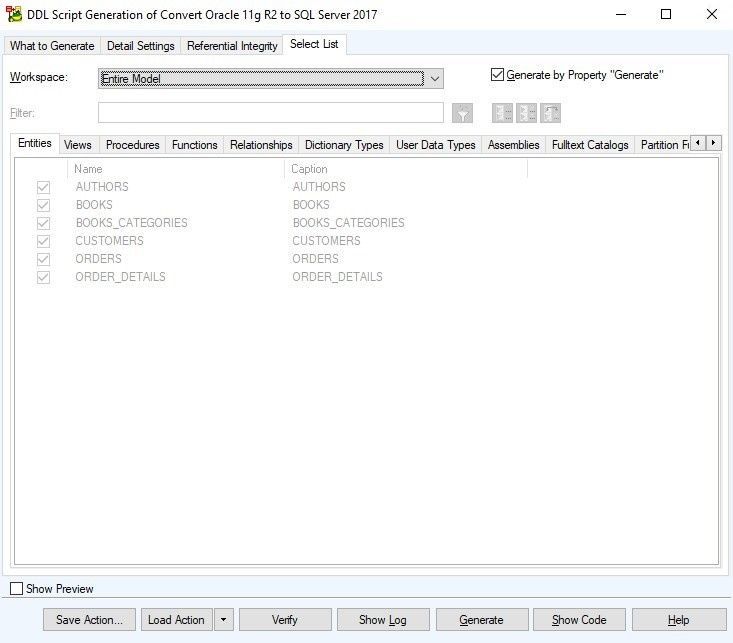Click the Generate button
Screen dimensions: 733x643
pos(481,620)
